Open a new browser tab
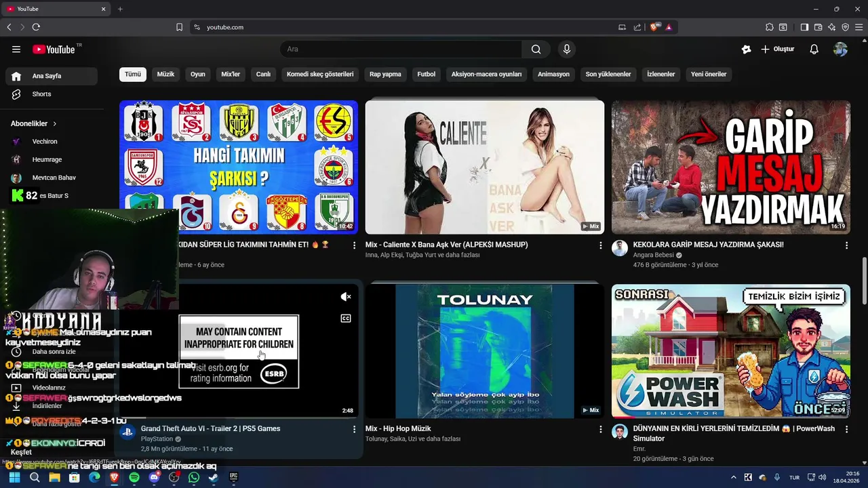This screenshot has width=868, height=488. [x=120, y=9]
